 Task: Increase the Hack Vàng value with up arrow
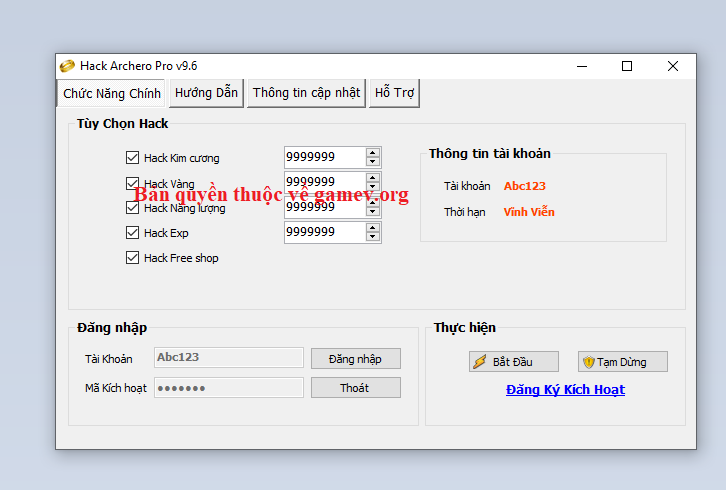[373, 178]
